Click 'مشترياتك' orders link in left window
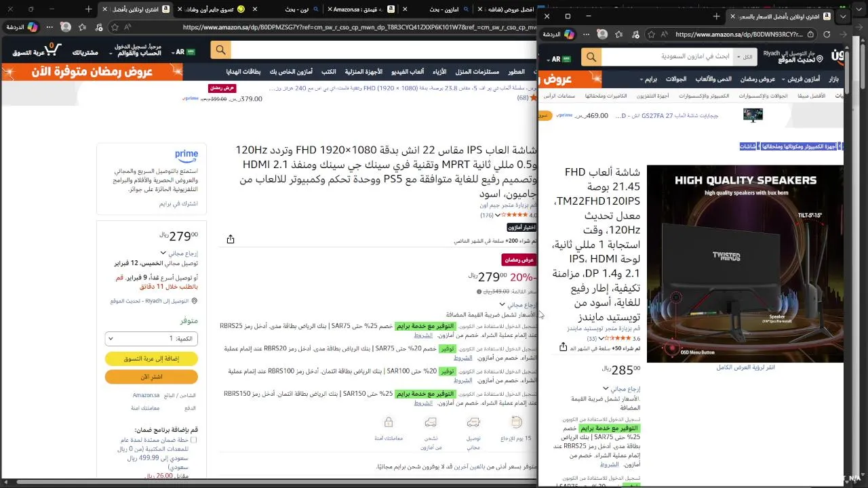The width and height of the screenshot is (868, 488). pos(85,52)
